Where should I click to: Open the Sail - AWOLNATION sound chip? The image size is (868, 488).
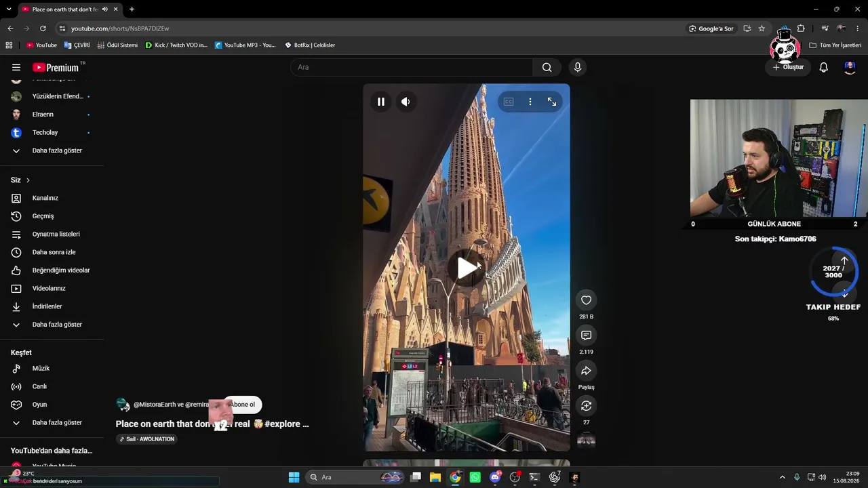pyautogui.click(x=147, y=439)
